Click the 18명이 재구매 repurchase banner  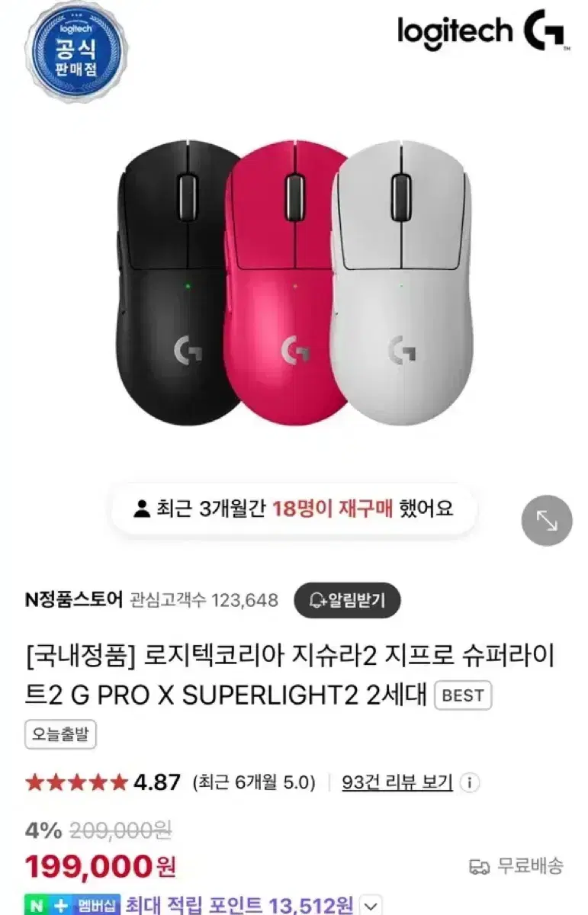[x=293, y=509]
